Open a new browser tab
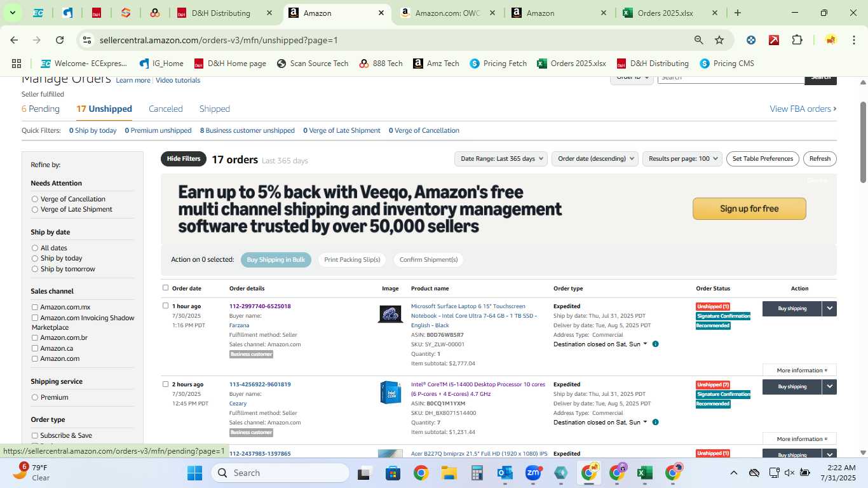This screenshot has width=868, height=488. click(737, 13)
